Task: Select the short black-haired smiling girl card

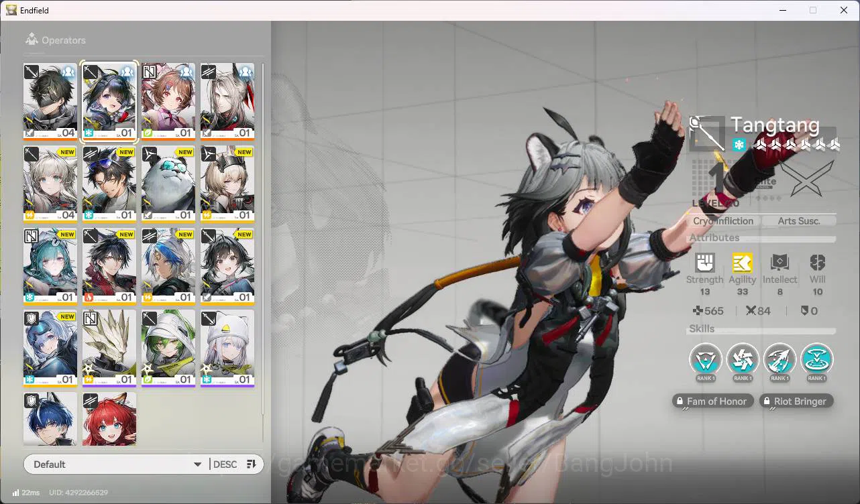Action: click(x=227, y=266)
